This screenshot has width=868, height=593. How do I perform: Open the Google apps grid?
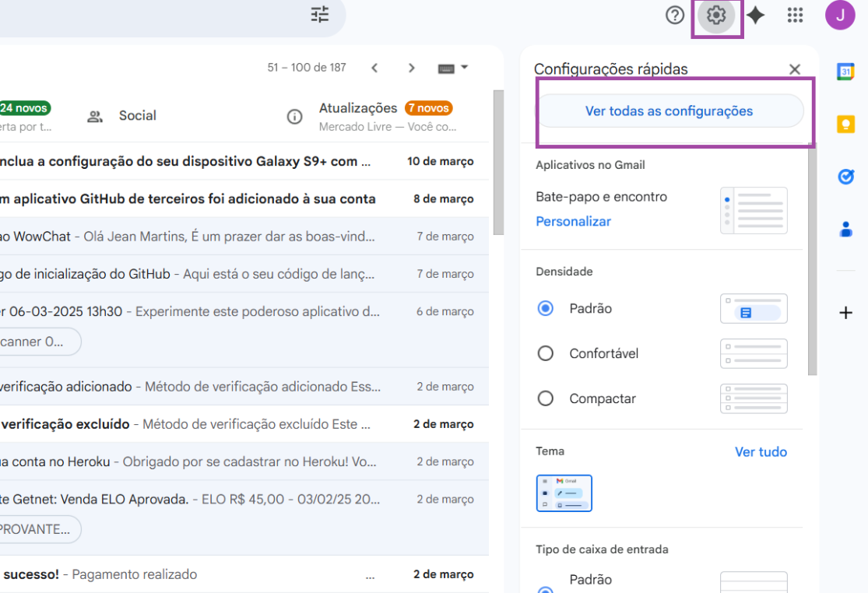point(795,15)
